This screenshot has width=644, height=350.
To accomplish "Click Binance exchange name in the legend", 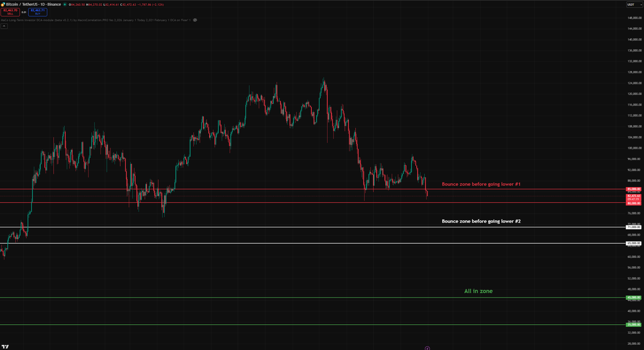I will click(x=54, y=4).
